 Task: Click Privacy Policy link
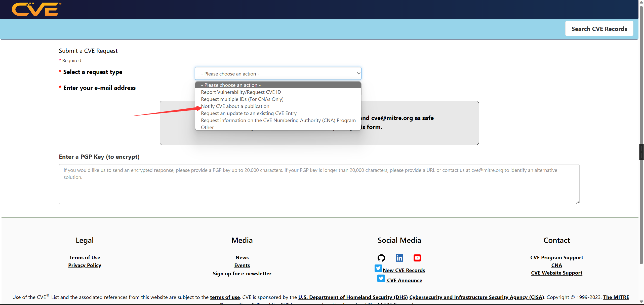[x=85, y=265]
